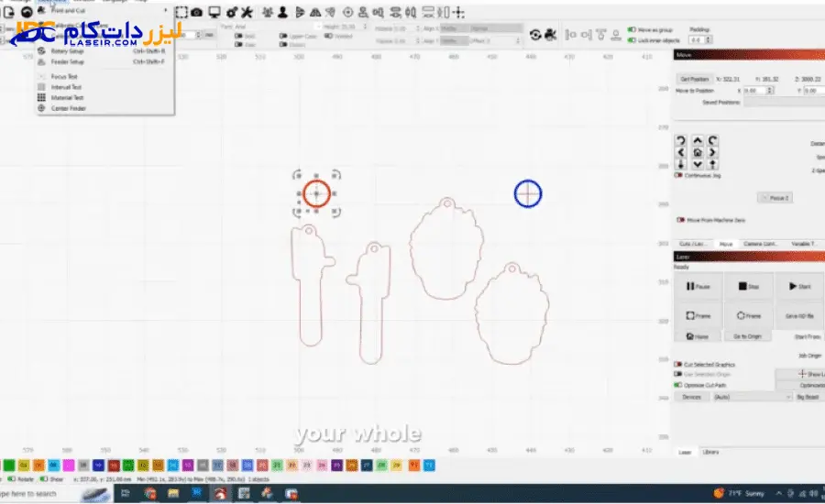This screenshot has height=504, width=825.
Task: Enable Cut Selected Graphics toggle
Action: coord(679,365)
